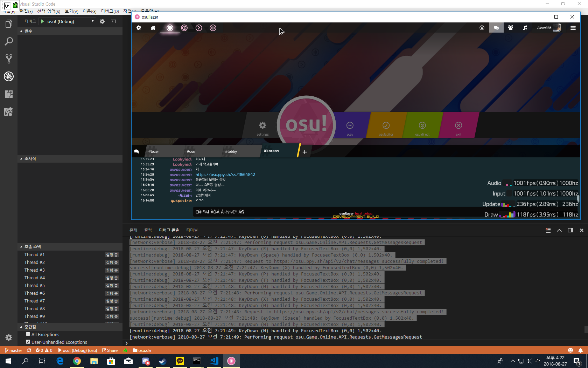The height and width of the screenshot is (368, 588).
Task: Clear the debug console output
Action: [x=548, y=230]
